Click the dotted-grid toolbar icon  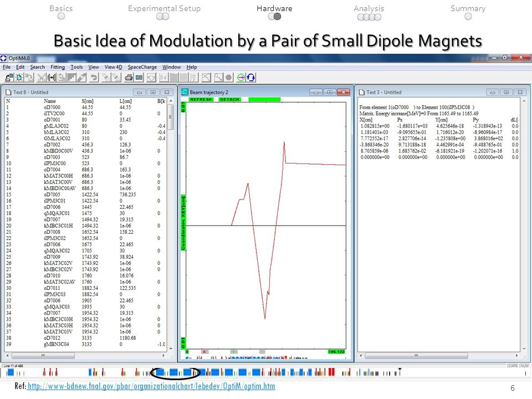[183, 78]
